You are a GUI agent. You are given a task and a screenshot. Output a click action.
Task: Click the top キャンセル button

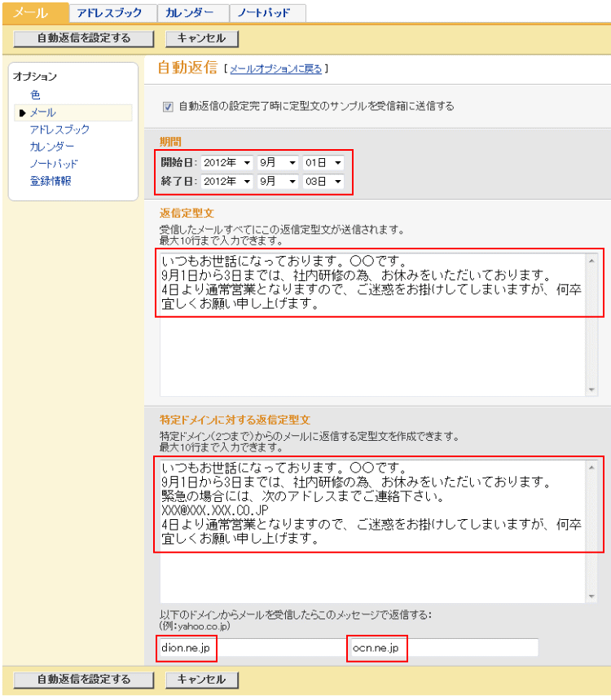coord(201,38)
